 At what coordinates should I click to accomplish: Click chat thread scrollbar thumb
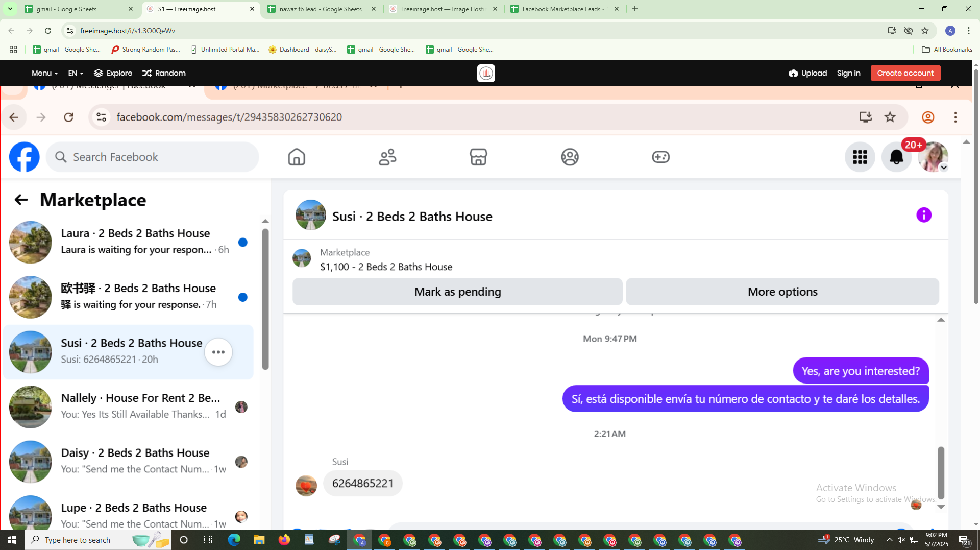pyautogui.click(x=941, y=472)
